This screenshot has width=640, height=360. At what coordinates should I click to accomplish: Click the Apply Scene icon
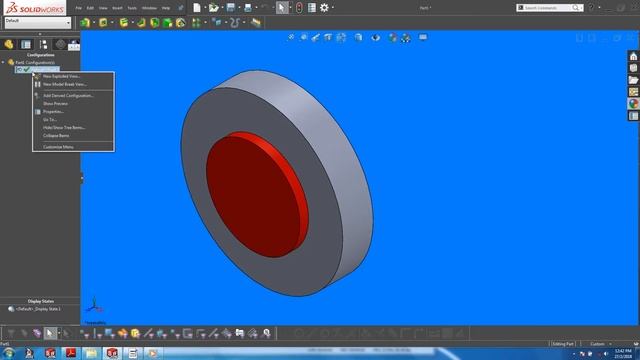point(406,38)
